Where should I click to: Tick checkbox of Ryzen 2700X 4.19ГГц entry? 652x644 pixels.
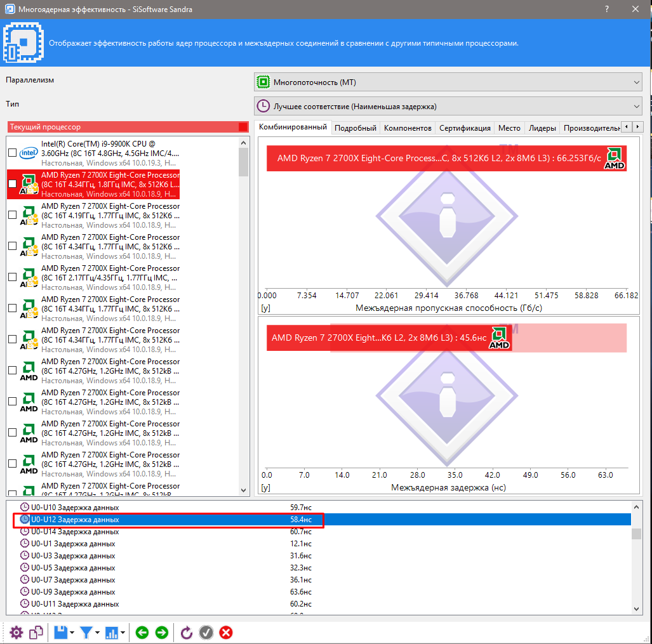(x=13, y=215)
